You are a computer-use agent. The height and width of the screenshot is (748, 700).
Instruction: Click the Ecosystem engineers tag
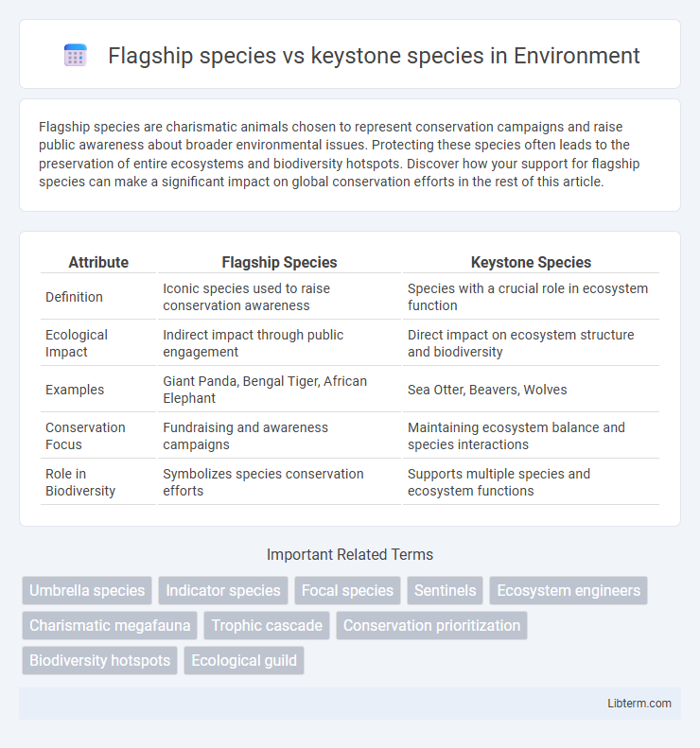(x=569, y=591)
